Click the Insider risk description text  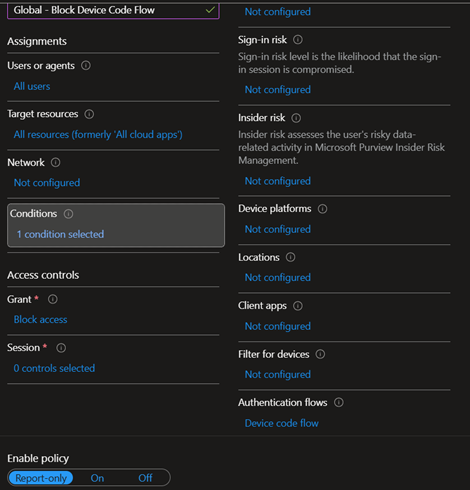[x=341, y=147]
